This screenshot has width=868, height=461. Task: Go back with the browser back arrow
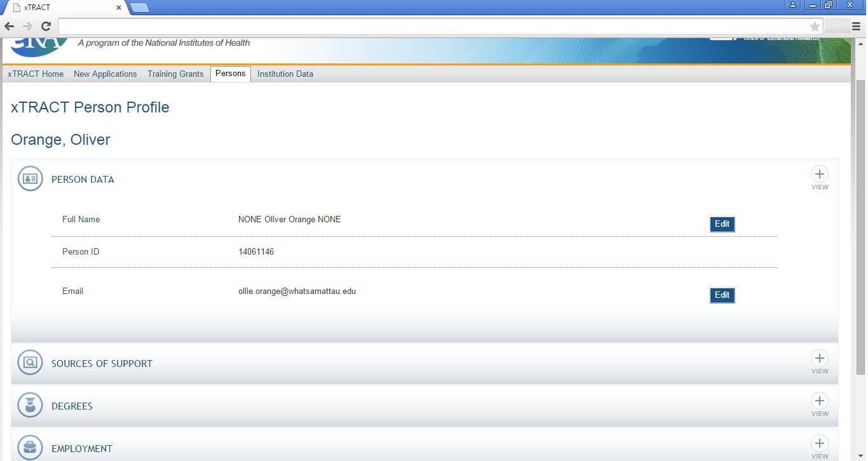(10, 26)
